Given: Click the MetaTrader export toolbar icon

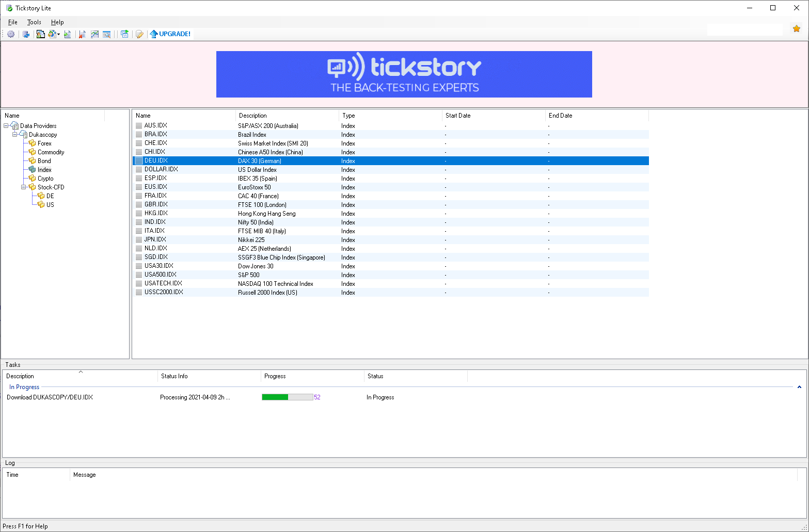Looking at the screenshot, I should [41, 34].
